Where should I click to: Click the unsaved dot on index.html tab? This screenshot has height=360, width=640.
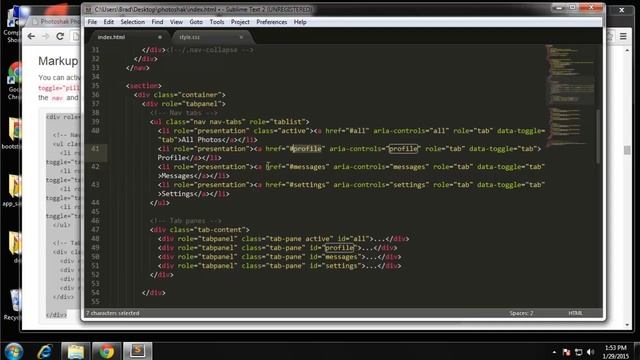(160, 37)
